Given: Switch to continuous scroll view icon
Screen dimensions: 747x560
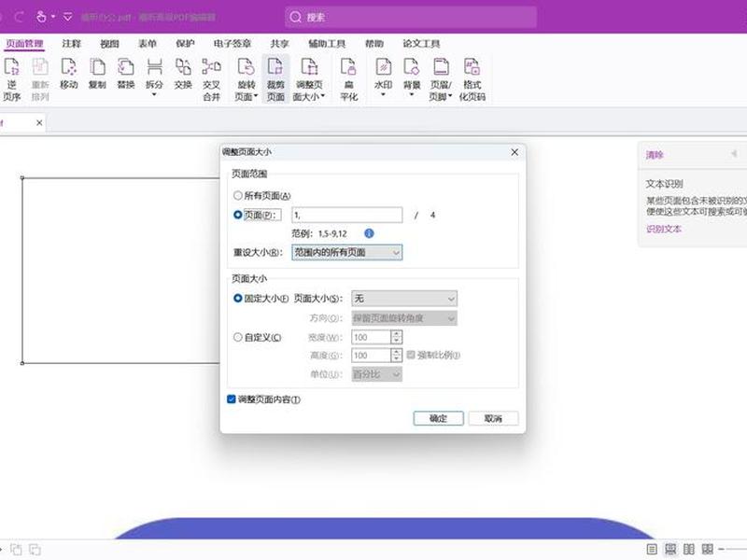Looking at the screenshot, I should click(670, 549).
